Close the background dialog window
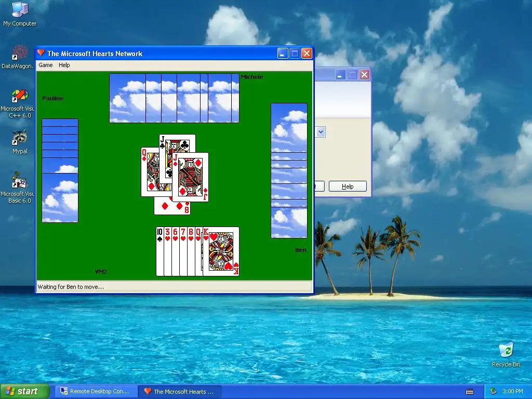The image size is (532, 399). [364, 75]
